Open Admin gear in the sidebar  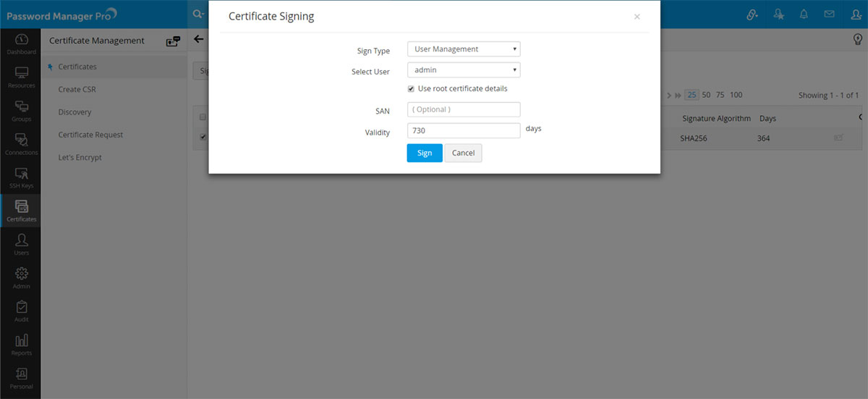click(x=21, y=278)
